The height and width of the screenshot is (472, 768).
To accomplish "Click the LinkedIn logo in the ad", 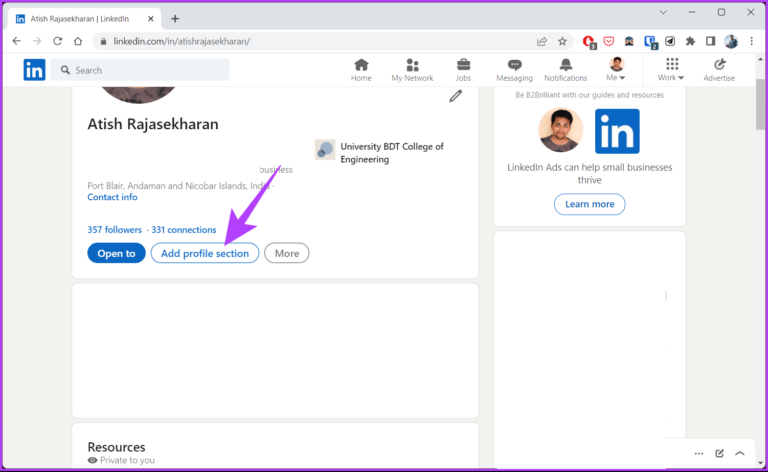I will 617,131.
